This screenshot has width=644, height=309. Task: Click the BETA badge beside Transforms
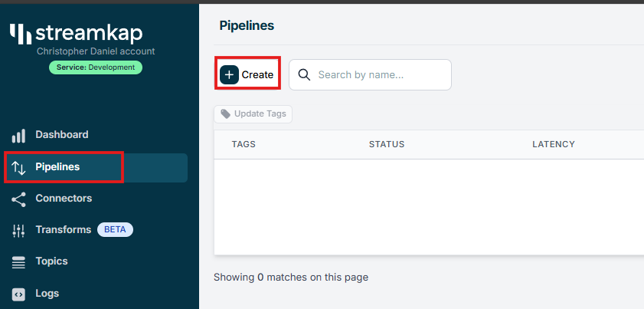coord(115,229)
